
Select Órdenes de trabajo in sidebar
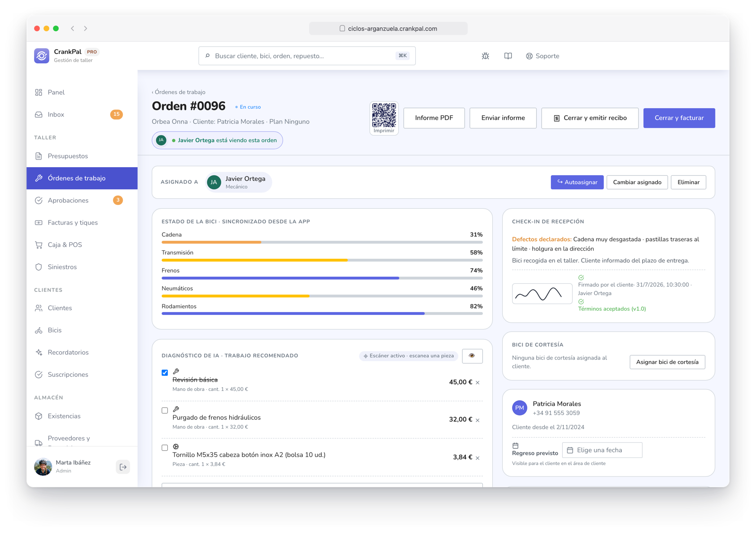point(82,178)
